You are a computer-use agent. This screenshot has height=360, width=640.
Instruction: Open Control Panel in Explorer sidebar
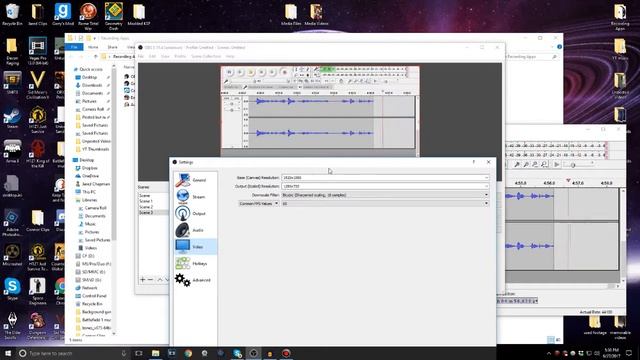(91, 296)
